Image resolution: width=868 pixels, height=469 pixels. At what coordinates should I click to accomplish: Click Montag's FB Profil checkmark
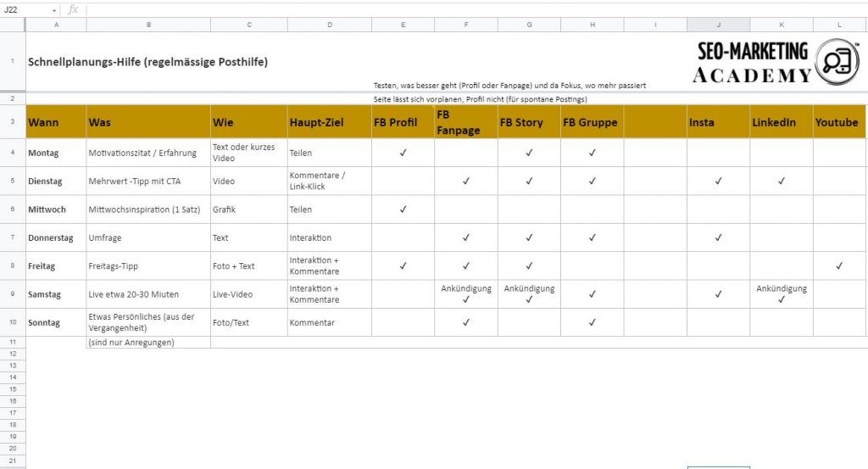pos(403,153)
